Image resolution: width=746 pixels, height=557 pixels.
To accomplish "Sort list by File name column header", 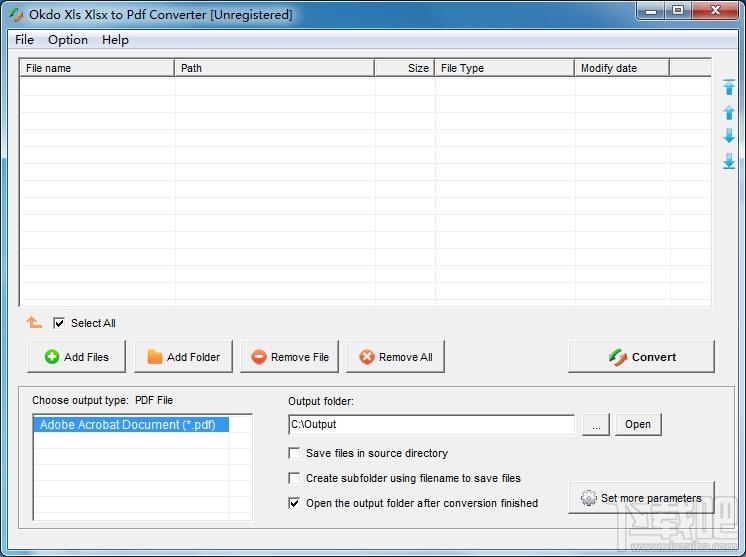I will pyautogui.click(x=97, y=68).
